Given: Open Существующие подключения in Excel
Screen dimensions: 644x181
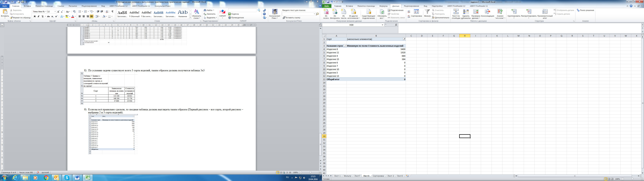Looking at the screenshot, I should 368,14.
